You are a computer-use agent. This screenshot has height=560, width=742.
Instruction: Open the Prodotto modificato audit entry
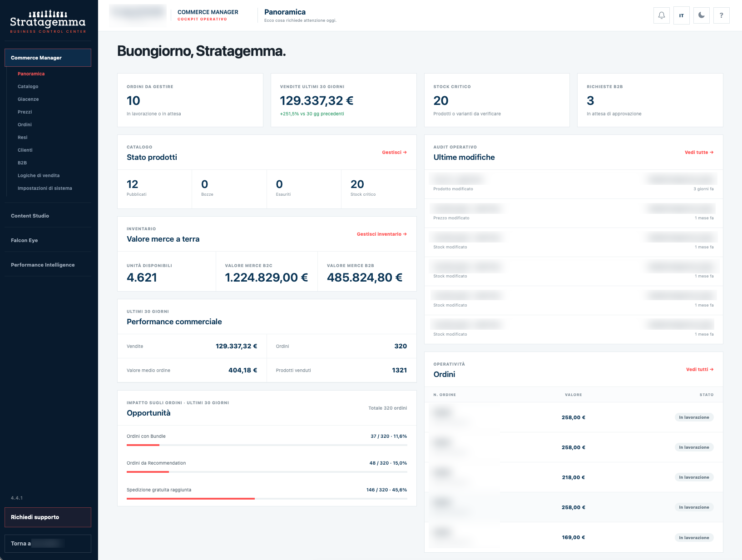coord(574,184)
